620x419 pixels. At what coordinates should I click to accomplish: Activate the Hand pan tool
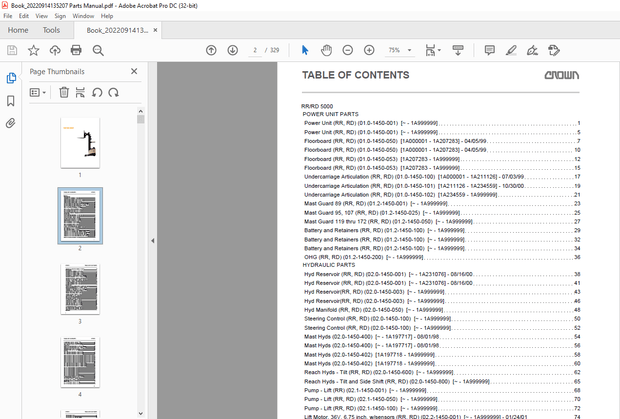tap(326, 50)
